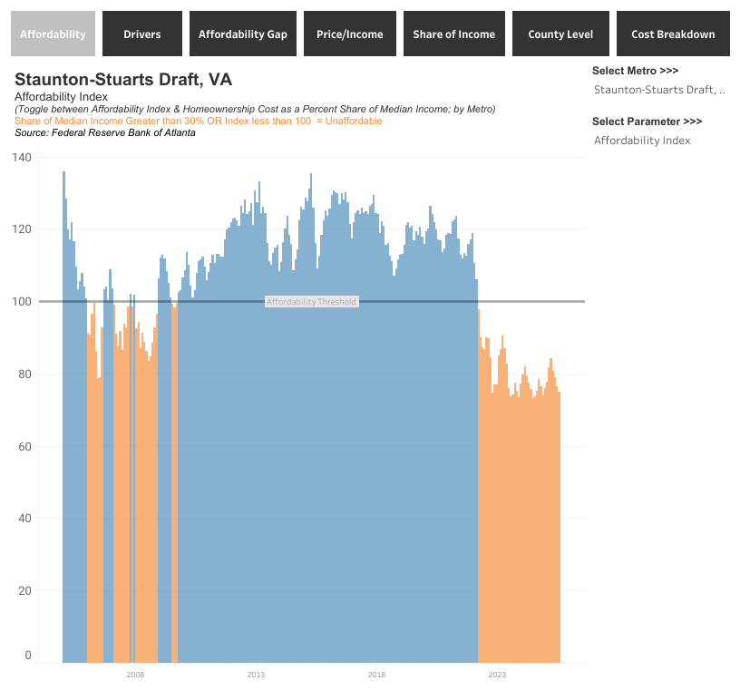This screenshot has height=700, width=740.
Task: Go to the Share of Income tab
Action: [453, 34]
